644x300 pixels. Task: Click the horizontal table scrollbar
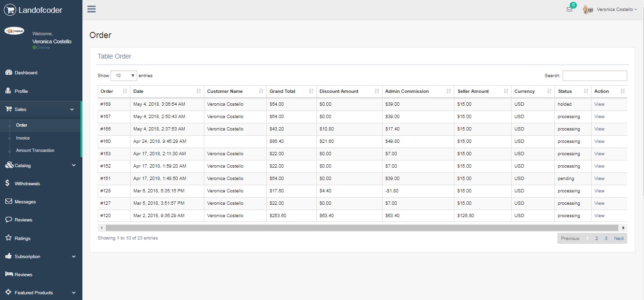click(x=361, y=228)
